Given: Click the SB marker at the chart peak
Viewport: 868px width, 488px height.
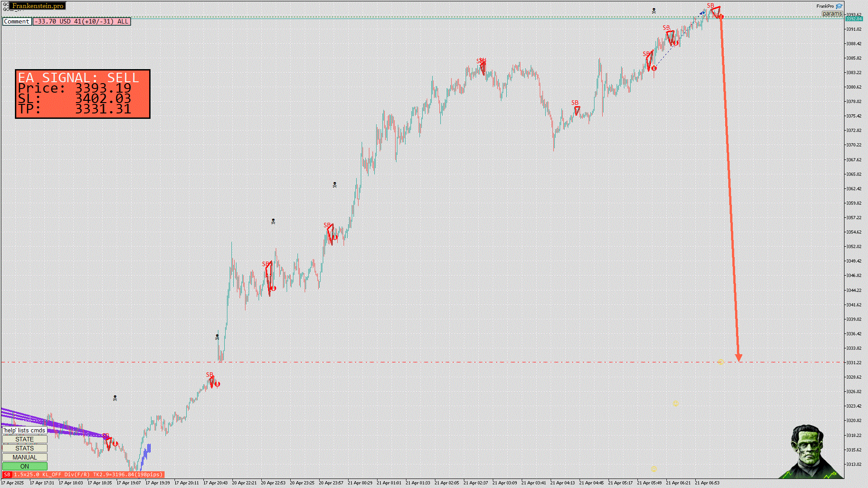Looking at the screenshot, I should point(710,6).
